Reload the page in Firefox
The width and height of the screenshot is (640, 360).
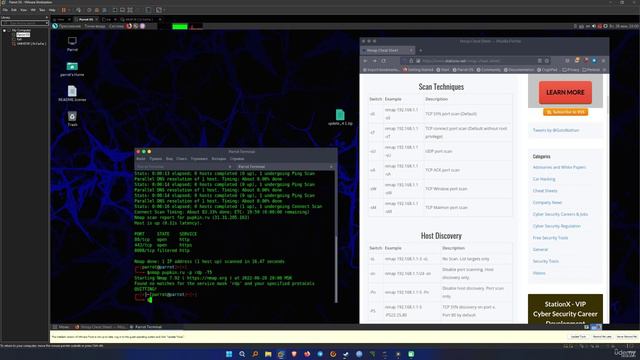click(x=384, y=61)
